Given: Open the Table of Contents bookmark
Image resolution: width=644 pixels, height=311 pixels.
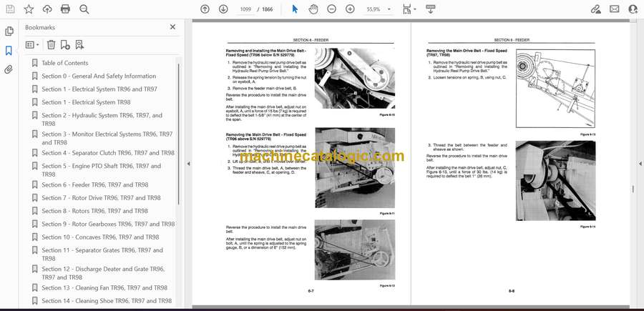Looking at the screenshot, I should point(65,63).
